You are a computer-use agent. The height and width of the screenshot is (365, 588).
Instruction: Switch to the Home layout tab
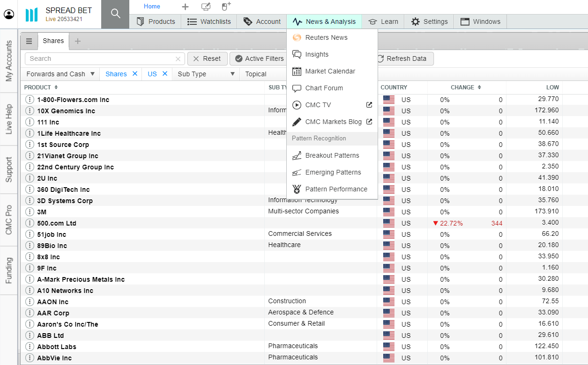pos(152,7)
